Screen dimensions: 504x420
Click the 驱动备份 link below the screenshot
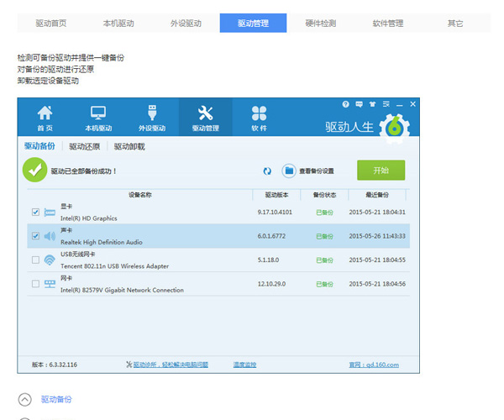(x=56, y=400)
